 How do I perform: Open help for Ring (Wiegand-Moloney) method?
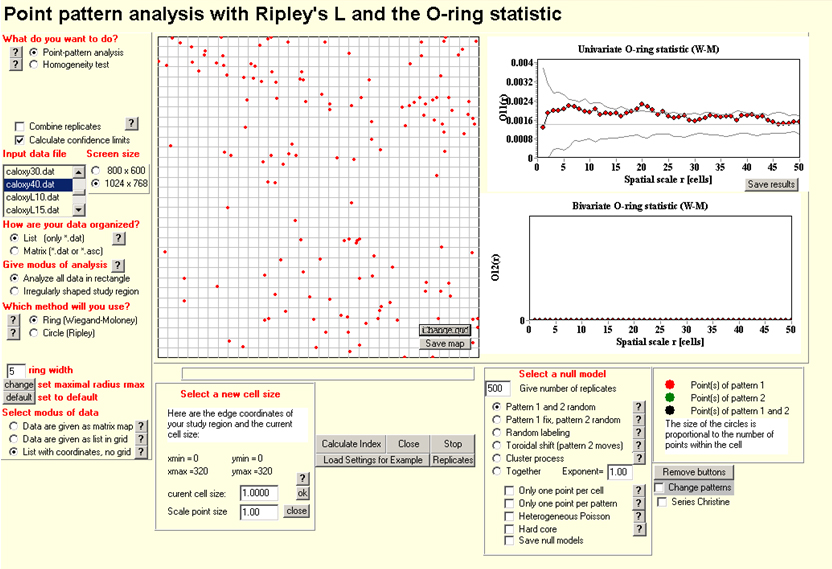point(15,319)
